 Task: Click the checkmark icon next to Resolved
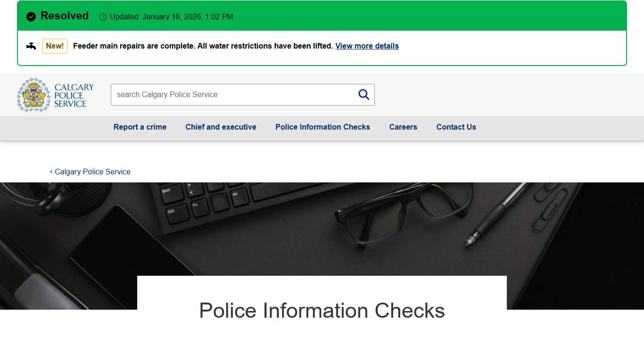tap(31, 16)
